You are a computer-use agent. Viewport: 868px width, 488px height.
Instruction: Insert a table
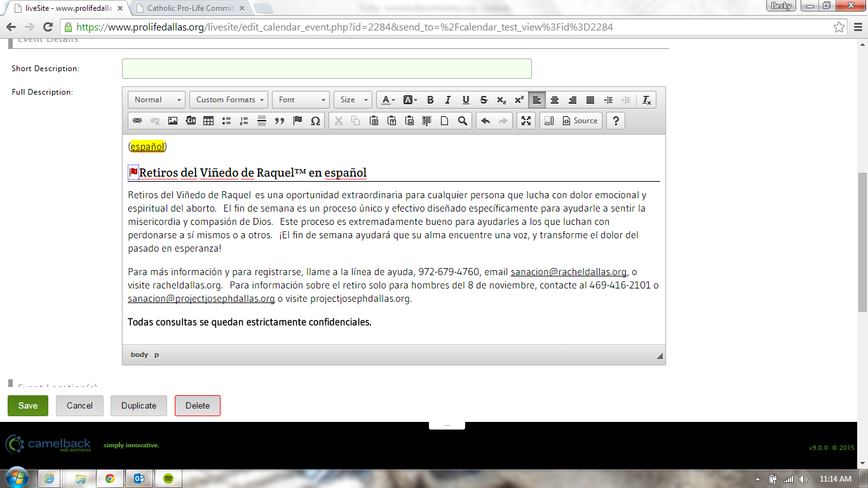point(208,121)
